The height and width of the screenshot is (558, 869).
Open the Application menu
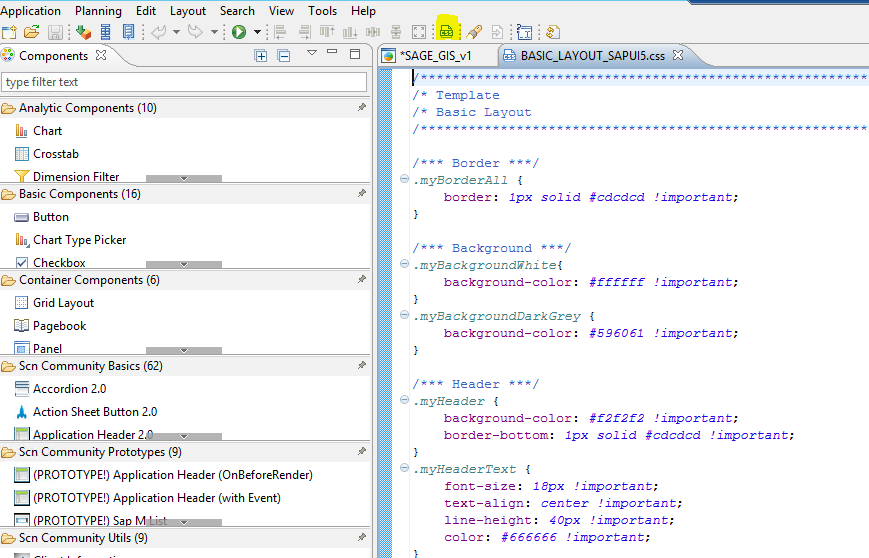click(x=30, y=11)
